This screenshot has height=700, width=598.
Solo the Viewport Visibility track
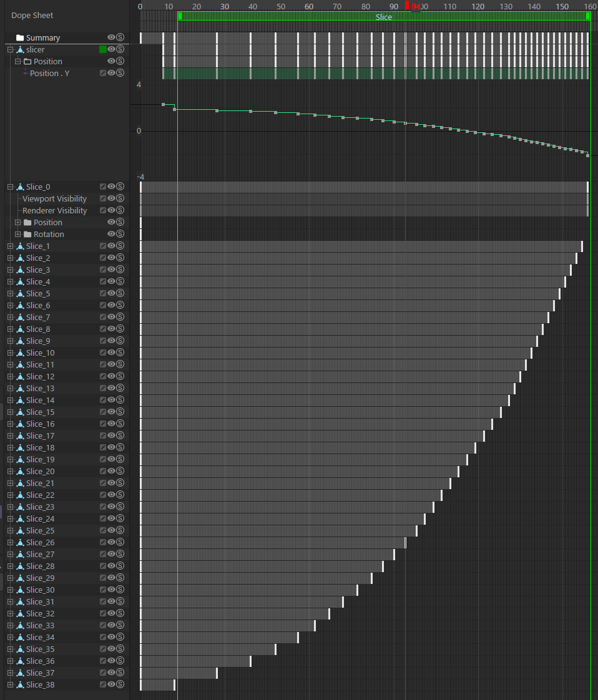[120, 198]
